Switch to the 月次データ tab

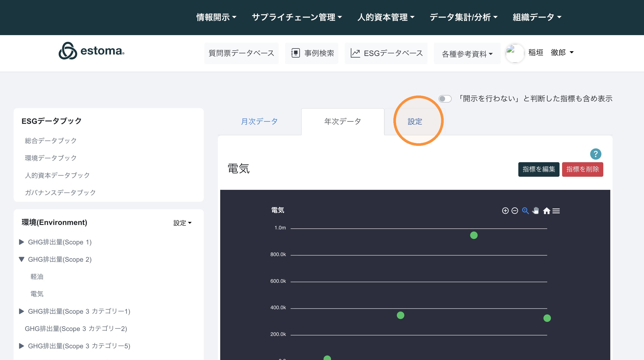[x=259, y=121]
